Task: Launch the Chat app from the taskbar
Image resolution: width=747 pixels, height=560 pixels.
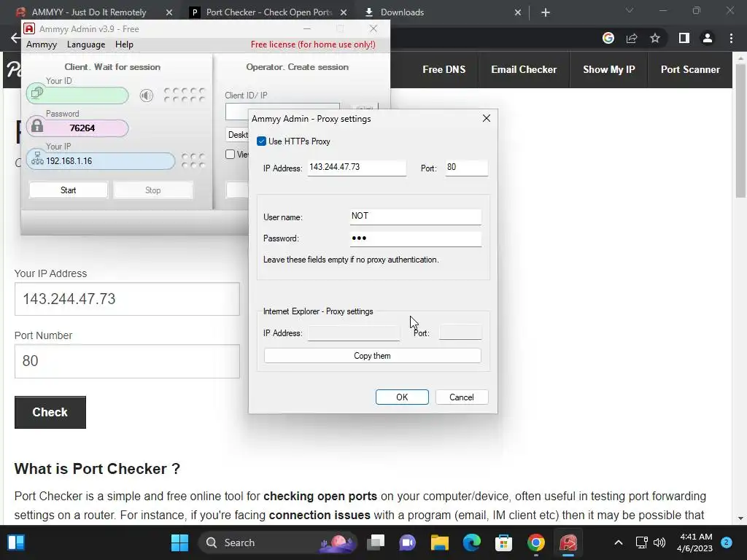Action: 407,542
